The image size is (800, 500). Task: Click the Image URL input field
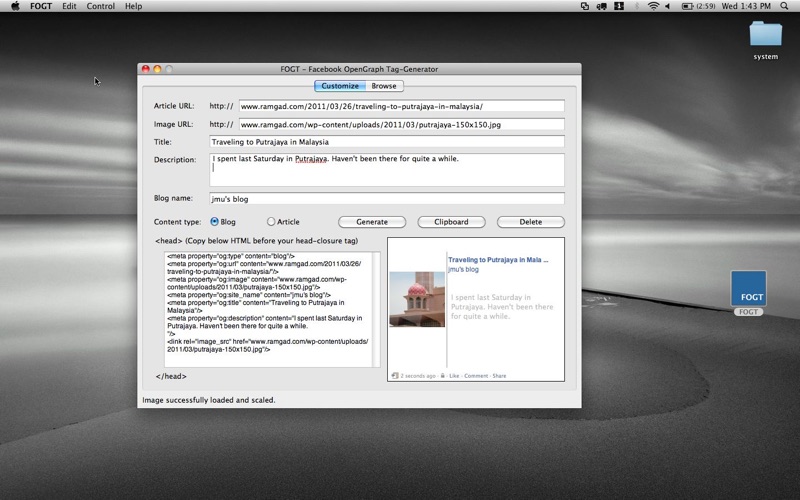(x=402, y=124)
